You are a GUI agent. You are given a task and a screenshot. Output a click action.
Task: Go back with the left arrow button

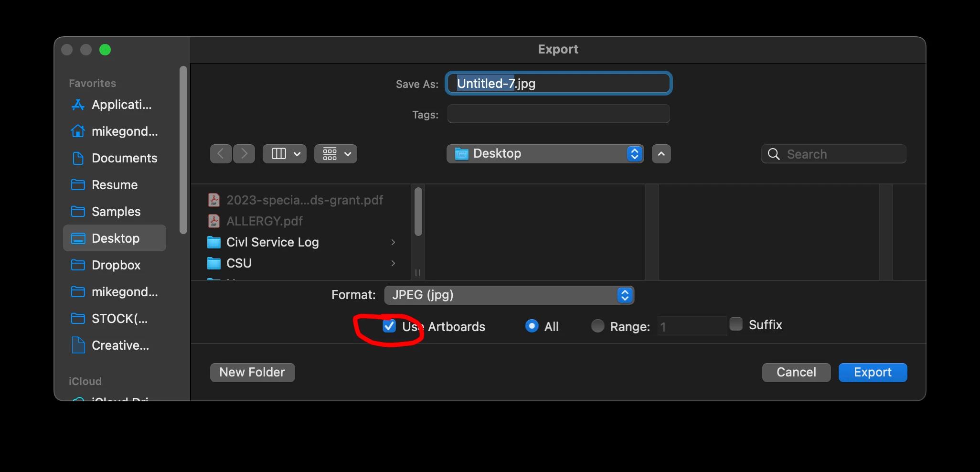click(x=221, y=154)
